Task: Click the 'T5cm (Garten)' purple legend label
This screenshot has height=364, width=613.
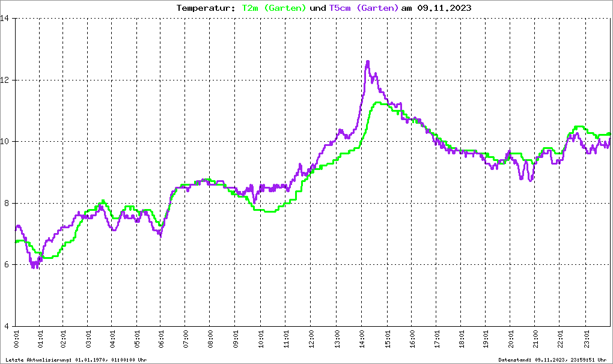Action: coord(364,8)
